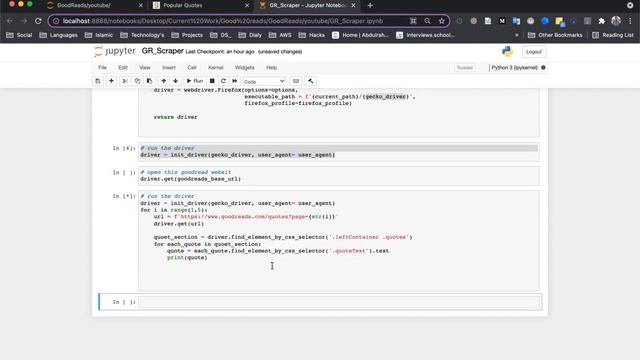640x360 pixels.
Task: Reload the page
Action: 38,21
